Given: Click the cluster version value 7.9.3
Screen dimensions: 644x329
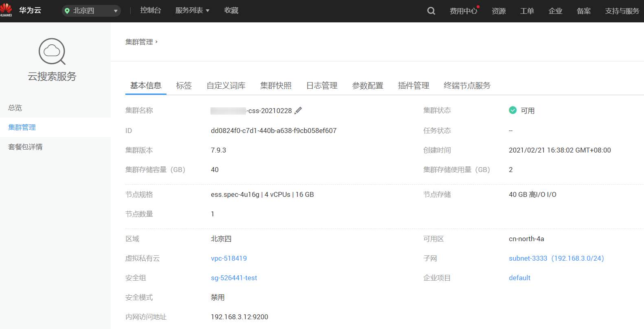Looking at the screenshot, I should pyautogui.click(x=218, y=150).
